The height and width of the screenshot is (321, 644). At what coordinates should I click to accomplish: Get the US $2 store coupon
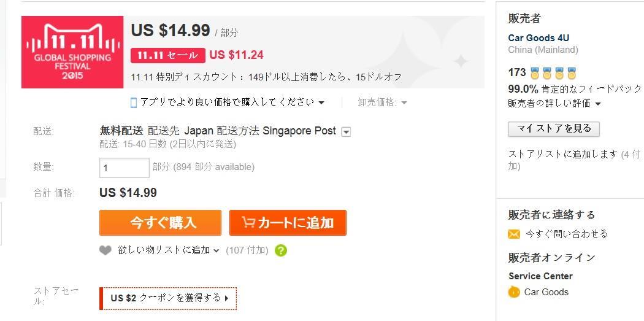pyautogui.click(x=169, y=298)
